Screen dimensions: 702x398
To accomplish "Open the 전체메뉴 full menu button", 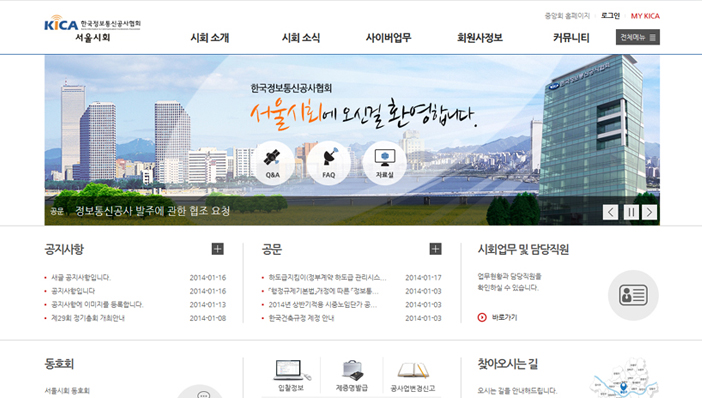I will tap(638, 37).
